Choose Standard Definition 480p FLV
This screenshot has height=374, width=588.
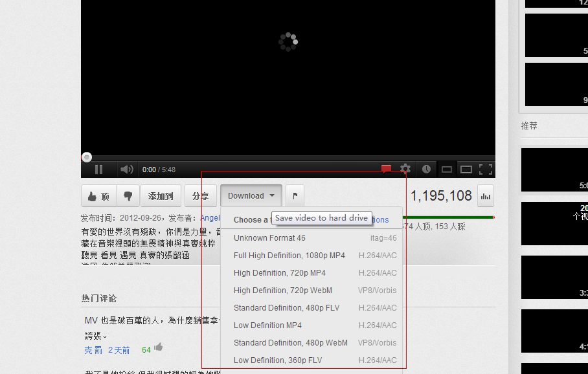[x=311, y=307]
